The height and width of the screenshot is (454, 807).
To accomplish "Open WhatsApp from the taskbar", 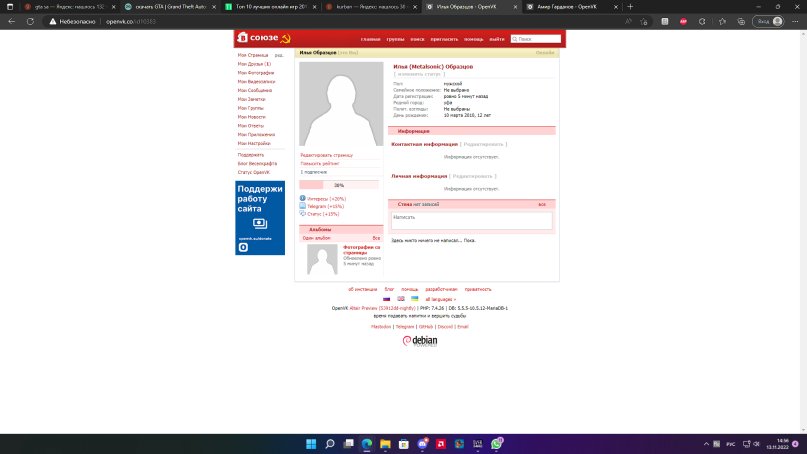I will (497, 444).
